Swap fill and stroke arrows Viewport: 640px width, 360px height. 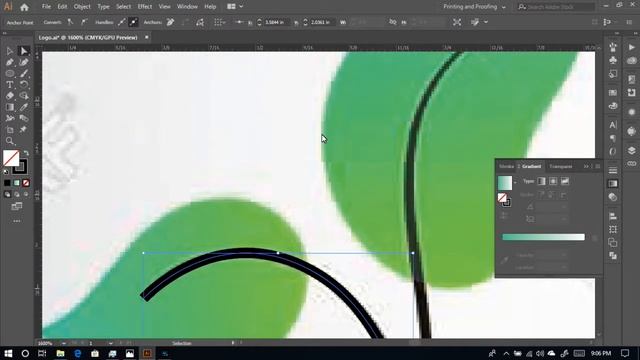tap(26, 153)
